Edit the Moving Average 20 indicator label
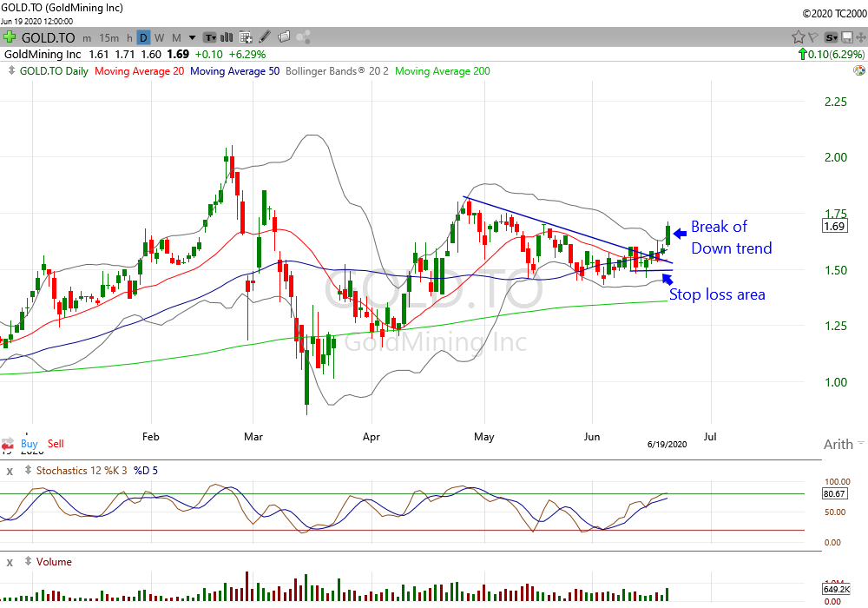Image resolution: width=868 pixels, height=608 pixels. 140,71
